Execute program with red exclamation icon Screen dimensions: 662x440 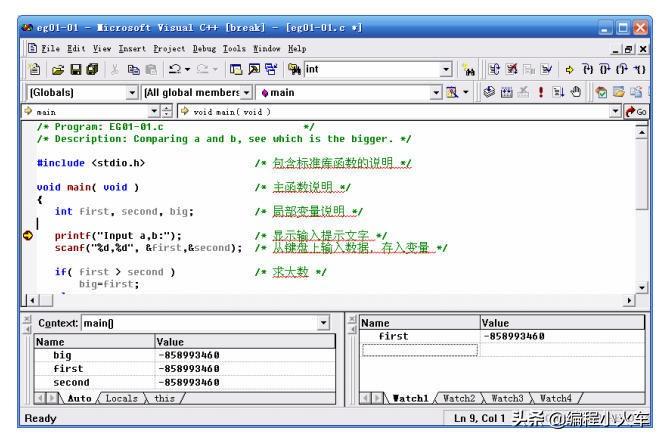tap(541, 92)
